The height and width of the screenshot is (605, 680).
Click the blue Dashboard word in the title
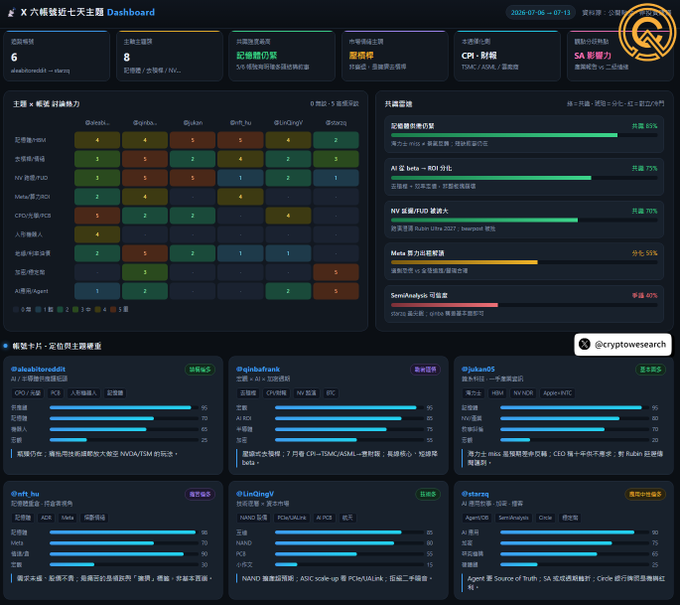131,13
